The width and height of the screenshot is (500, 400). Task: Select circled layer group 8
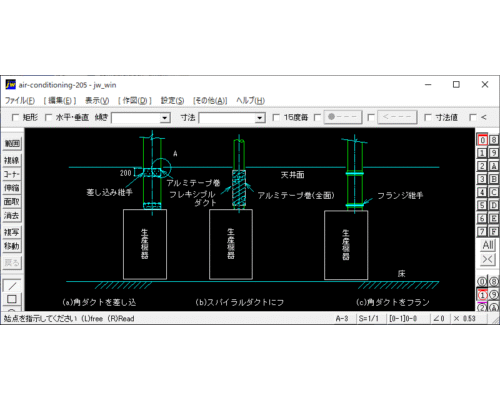(494, 282)
